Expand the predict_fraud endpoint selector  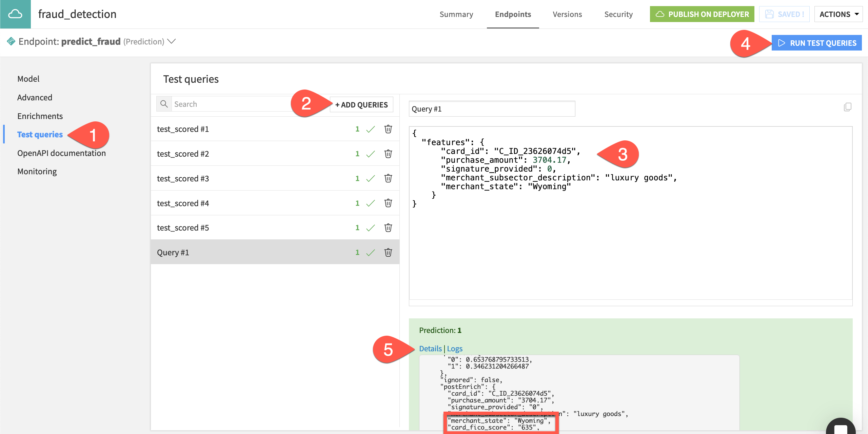tap(172, 41)
